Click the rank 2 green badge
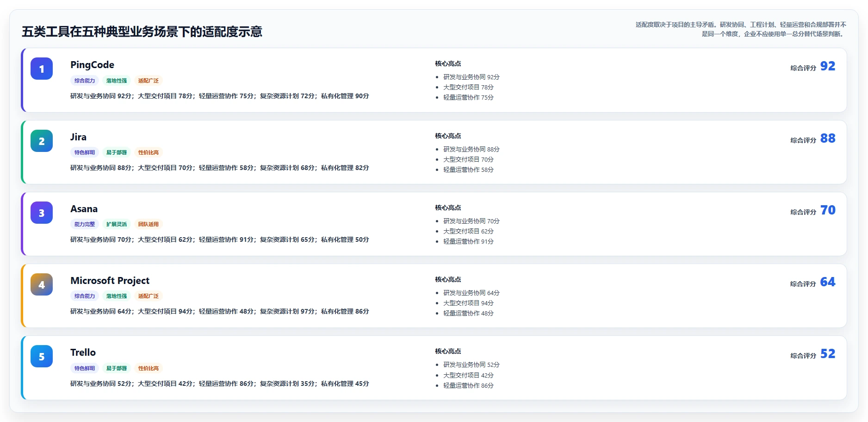The image size is (868, 422). (x=42, y=141)
